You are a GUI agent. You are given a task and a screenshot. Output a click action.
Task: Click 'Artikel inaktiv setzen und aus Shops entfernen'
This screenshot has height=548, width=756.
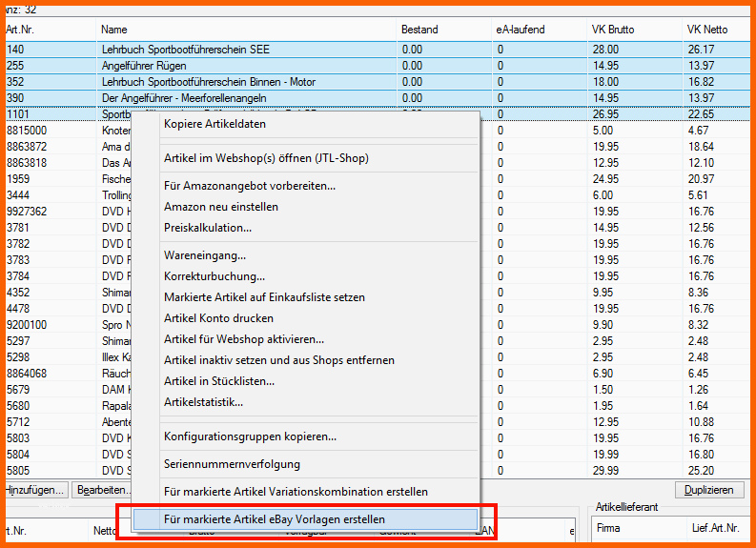[305, 360]
